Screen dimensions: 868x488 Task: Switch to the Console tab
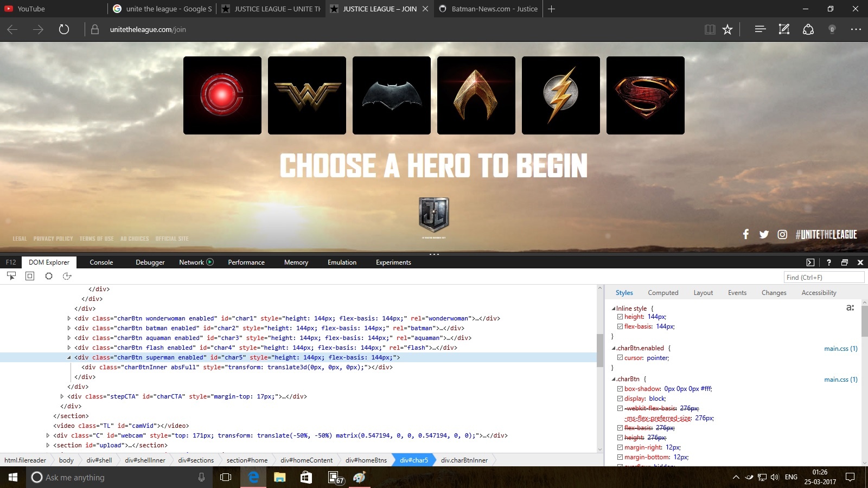point(101,262)
